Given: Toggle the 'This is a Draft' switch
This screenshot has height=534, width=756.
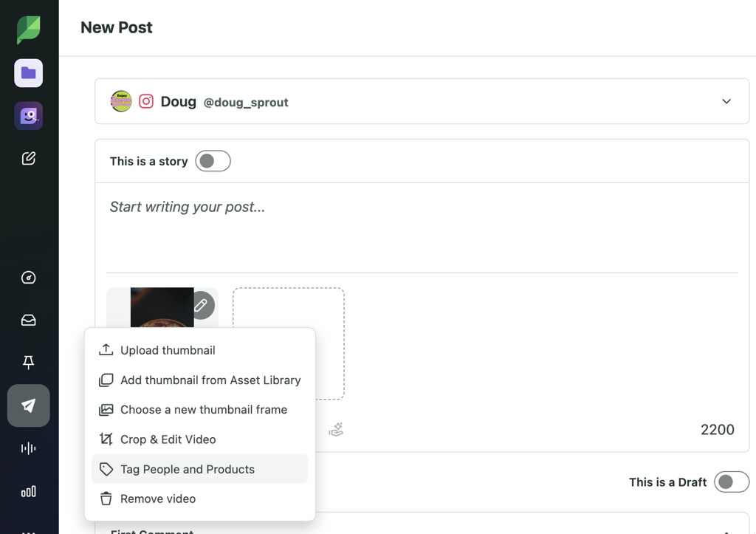Looking at the screenshot, I should pyautogui.click(x=732, y=482).
